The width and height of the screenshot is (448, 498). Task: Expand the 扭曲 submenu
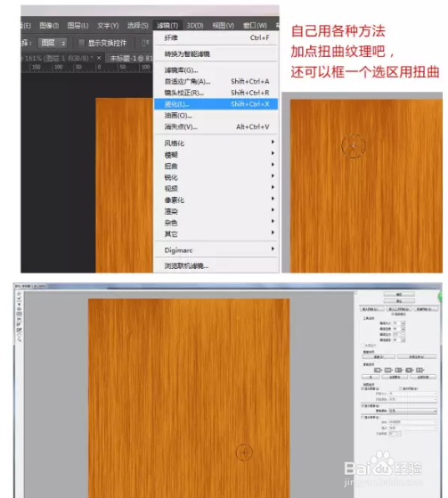pos(216,166)
